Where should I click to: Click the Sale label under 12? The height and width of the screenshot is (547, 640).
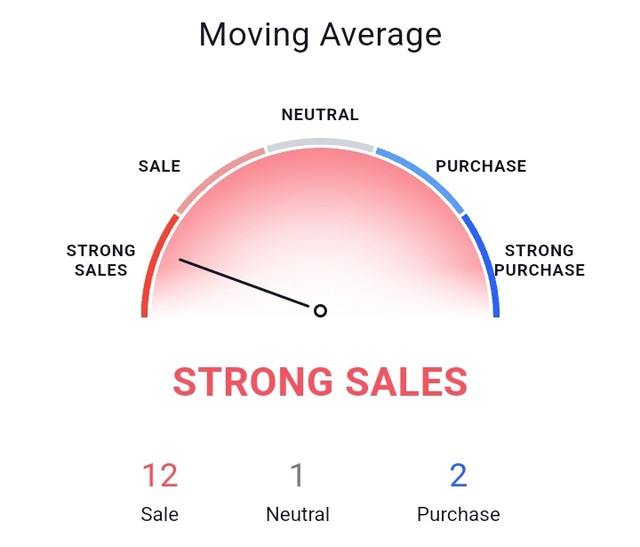(x=160, y=514)
